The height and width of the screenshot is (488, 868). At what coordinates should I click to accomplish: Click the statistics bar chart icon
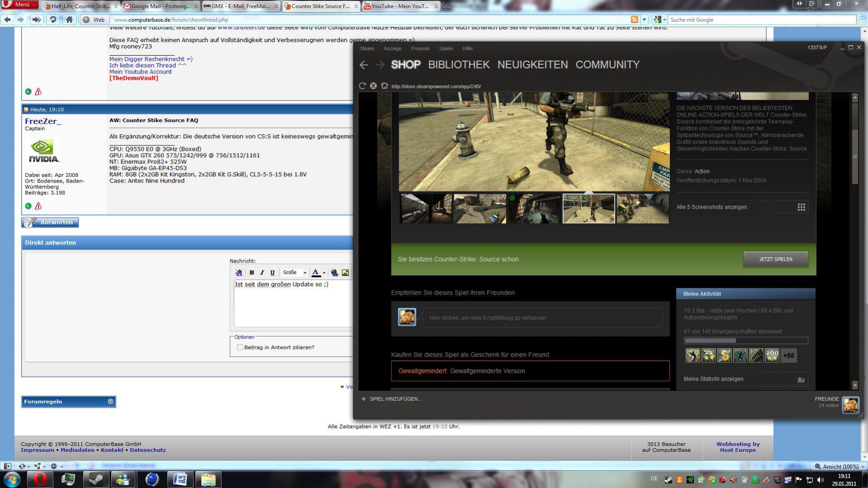(801, 380)
